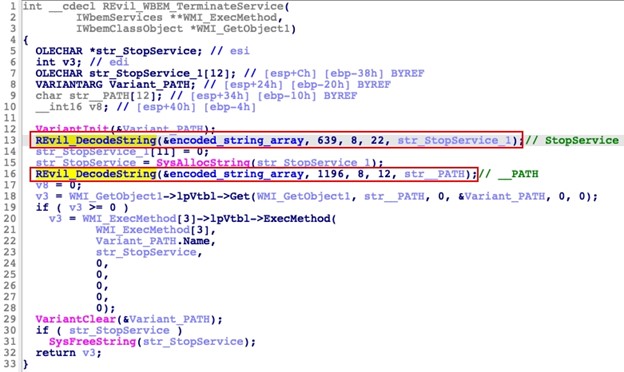The height and width of the screenshot is (372, 624).
Task: Click the SysAllocString function call
Action: point(203,163)
